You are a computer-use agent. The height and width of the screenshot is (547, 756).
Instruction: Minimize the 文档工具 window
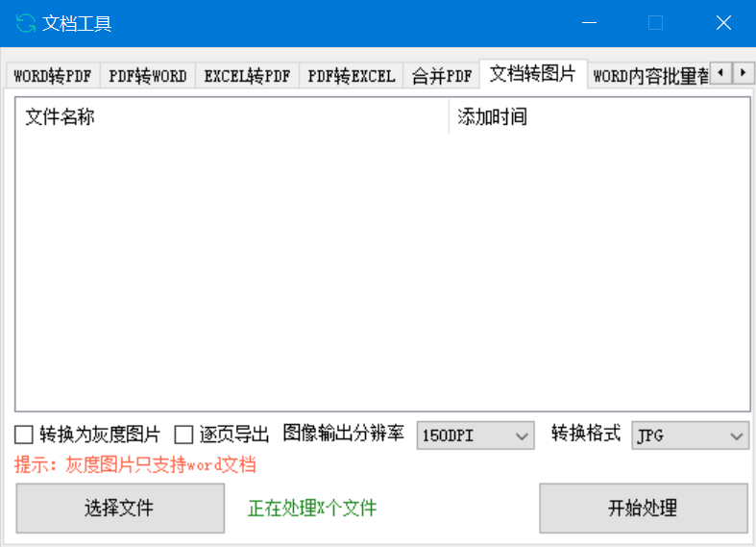point(589,23)
